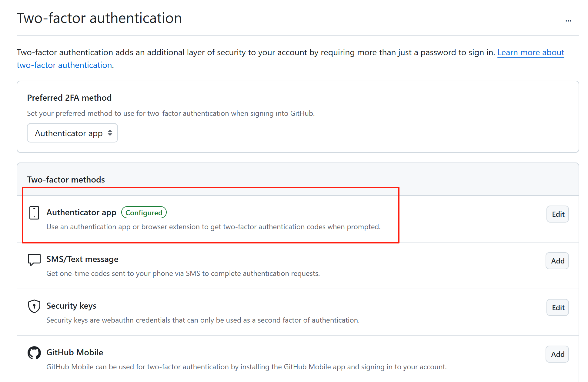Select Authenticator app as preferred method
Screen dimensions: 588x382
[x=72, y=133]
